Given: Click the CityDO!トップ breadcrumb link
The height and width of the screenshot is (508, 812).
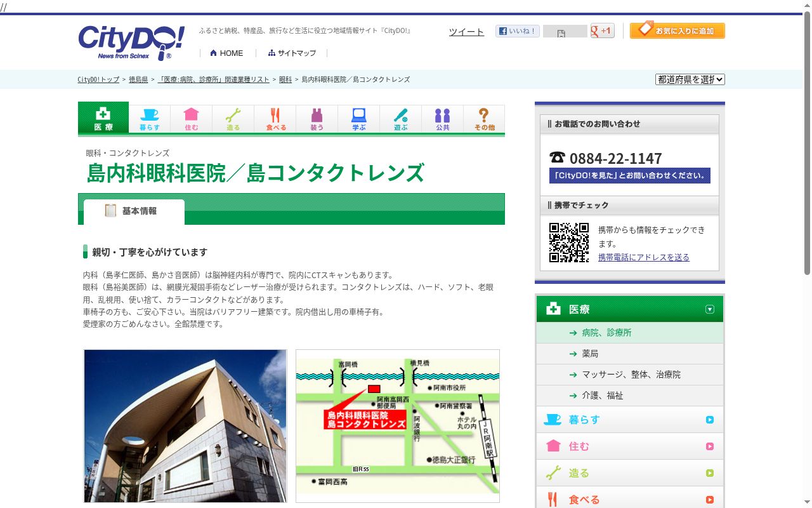Looking at the screenshot, I should (98, 79).
